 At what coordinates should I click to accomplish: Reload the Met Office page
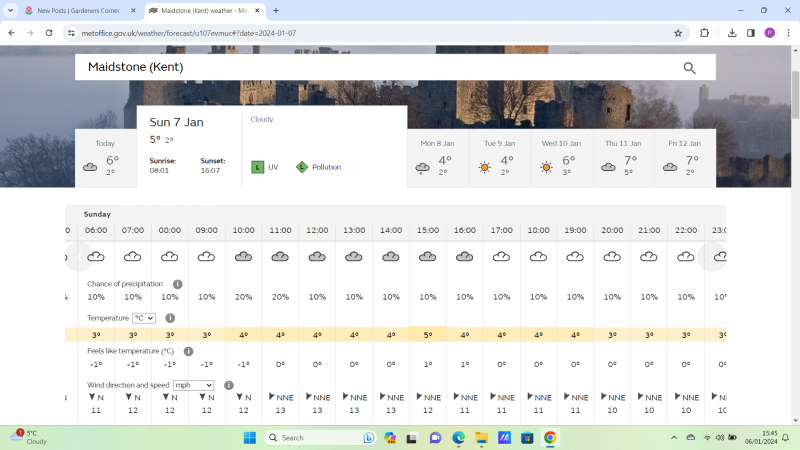click(49, 33)
